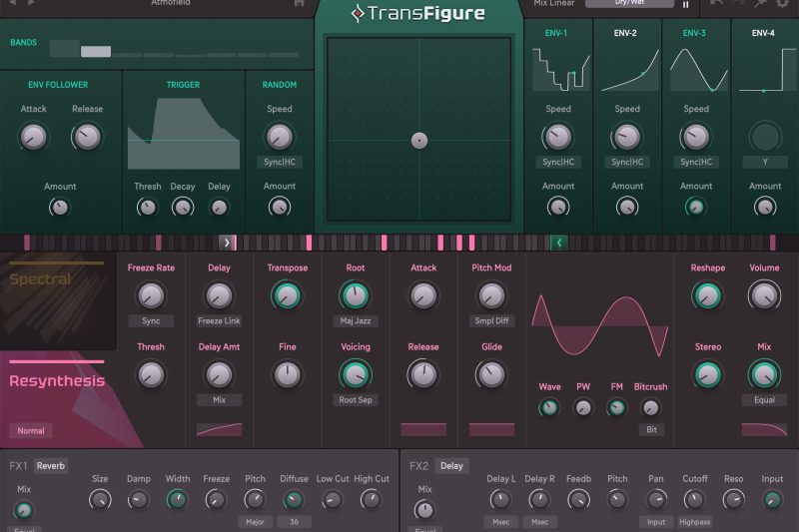This screenshot has height=532, width=799.
Task: Click the pause icon beside Dry/Wet
Action: (685, 4)
